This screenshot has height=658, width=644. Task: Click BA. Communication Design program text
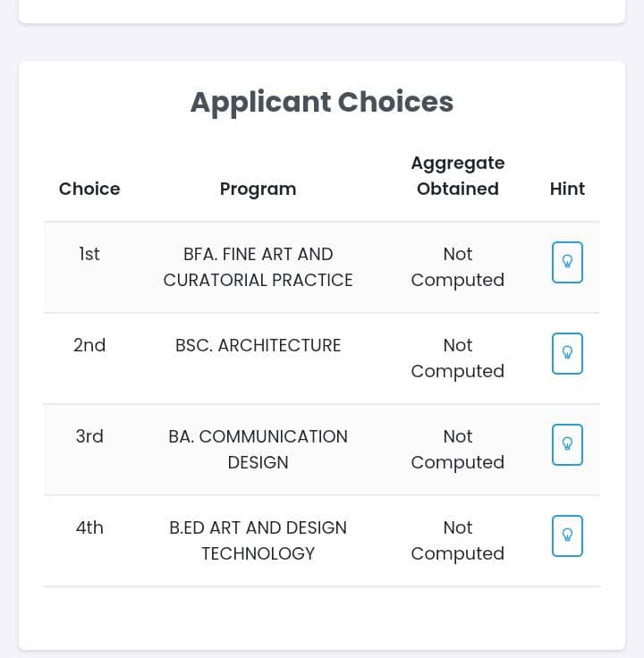[x=258, y=450]
